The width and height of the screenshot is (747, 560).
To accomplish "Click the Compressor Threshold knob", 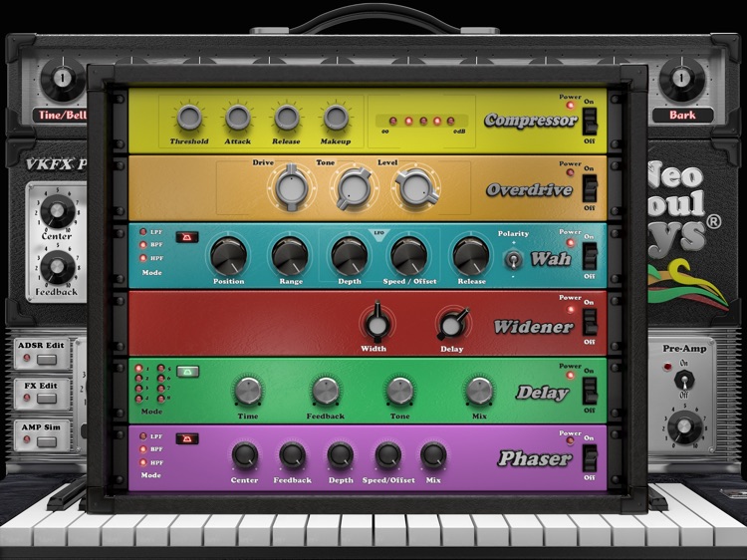I will point(189,118).
